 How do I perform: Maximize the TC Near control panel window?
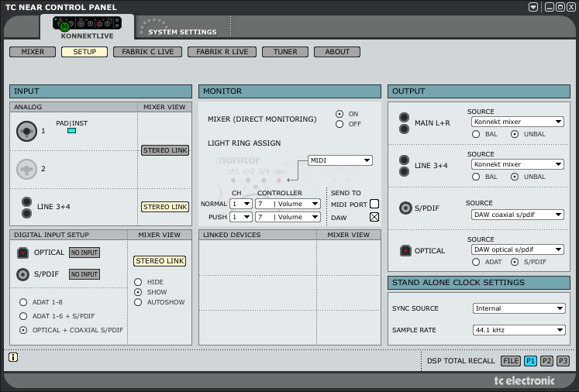click(560, 7)
